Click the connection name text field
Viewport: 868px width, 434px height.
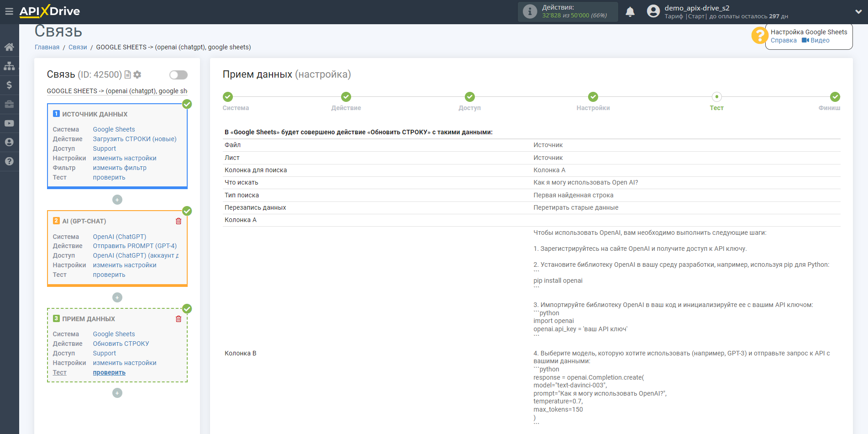[117, 91]
